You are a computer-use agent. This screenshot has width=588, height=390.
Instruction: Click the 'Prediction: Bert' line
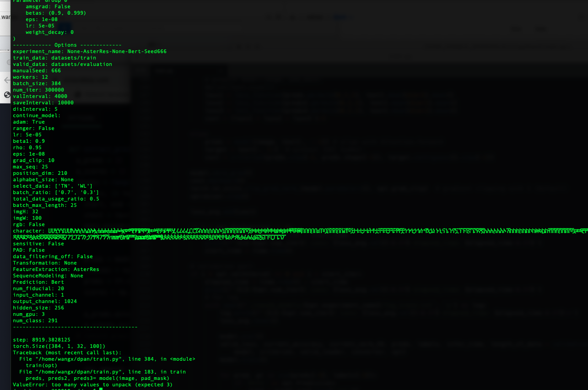pos(38,282)
